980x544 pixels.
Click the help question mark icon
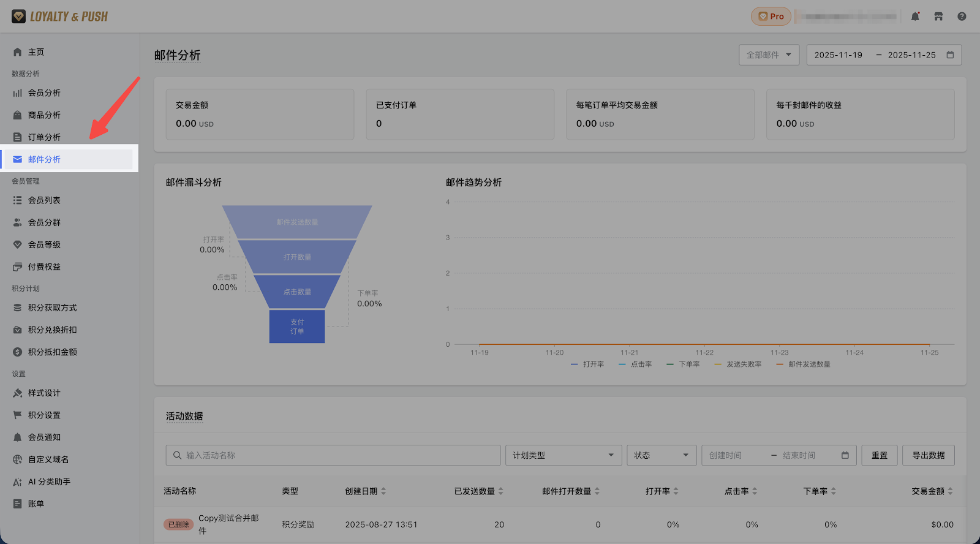962,17
